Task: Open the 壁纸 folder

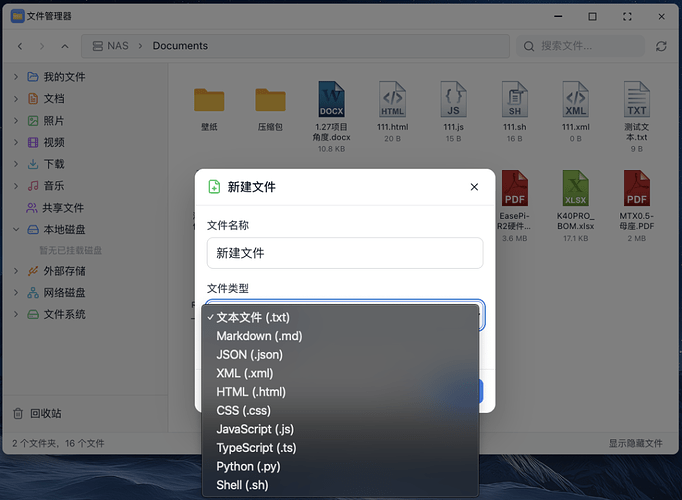Action: (209, 100)
